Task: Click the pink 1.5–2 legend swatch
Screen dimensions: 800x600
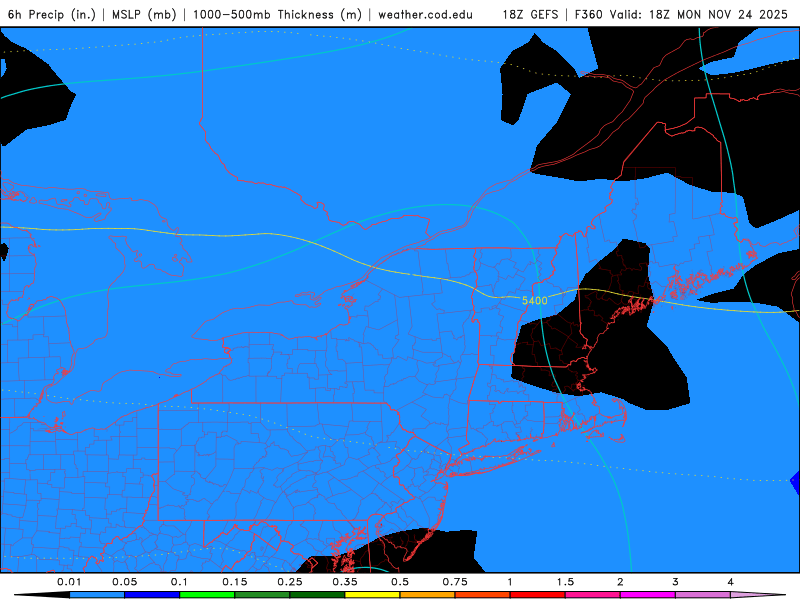Action: tap(593, 595)
